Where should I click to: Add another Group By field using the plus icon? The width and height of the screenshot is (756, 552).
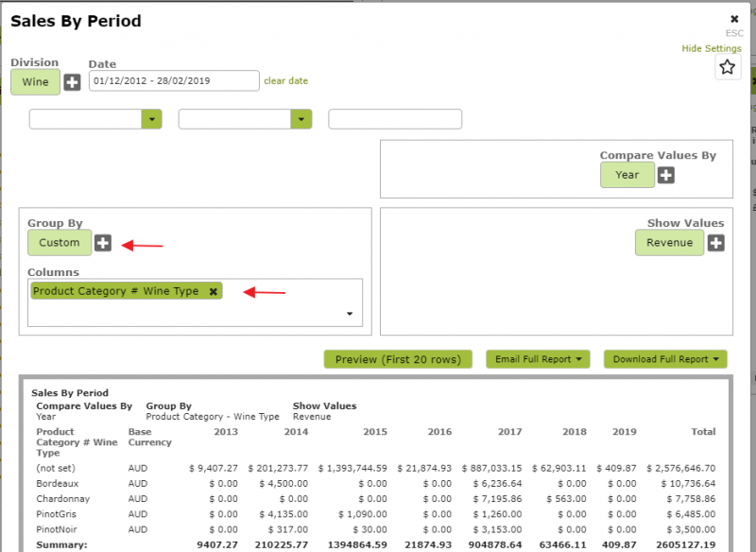tap(103, 243)
